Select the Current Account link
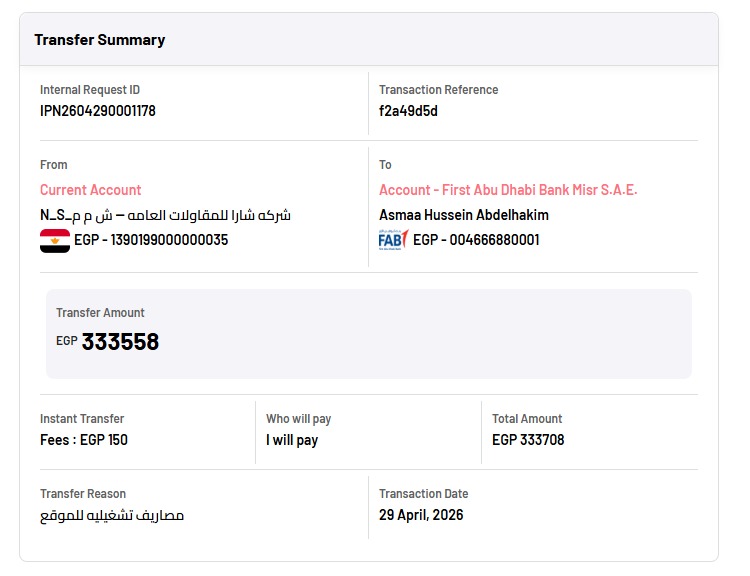The width and height of the screenshot is (750, 576). [x=90, y=190]
